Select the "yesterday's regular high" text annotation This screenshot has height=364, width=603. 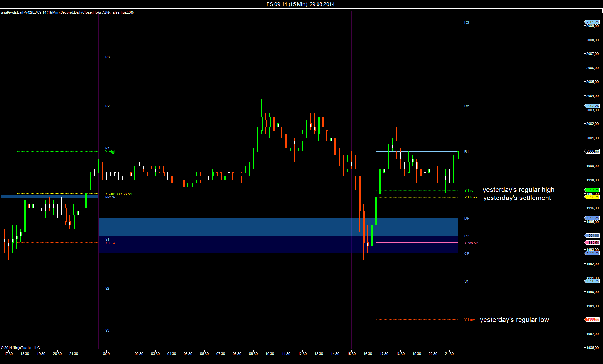point(518,190)
